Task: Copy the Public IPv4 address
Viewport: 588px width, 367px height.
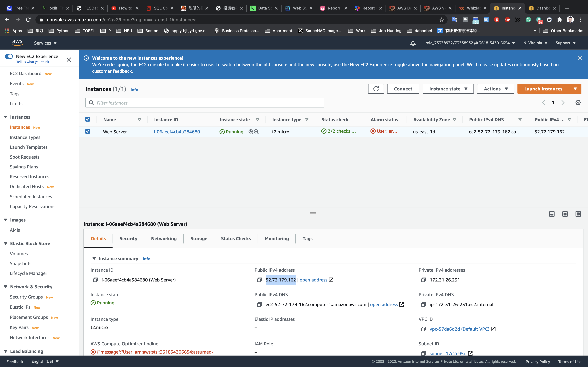Action: (x=260, y=280)
